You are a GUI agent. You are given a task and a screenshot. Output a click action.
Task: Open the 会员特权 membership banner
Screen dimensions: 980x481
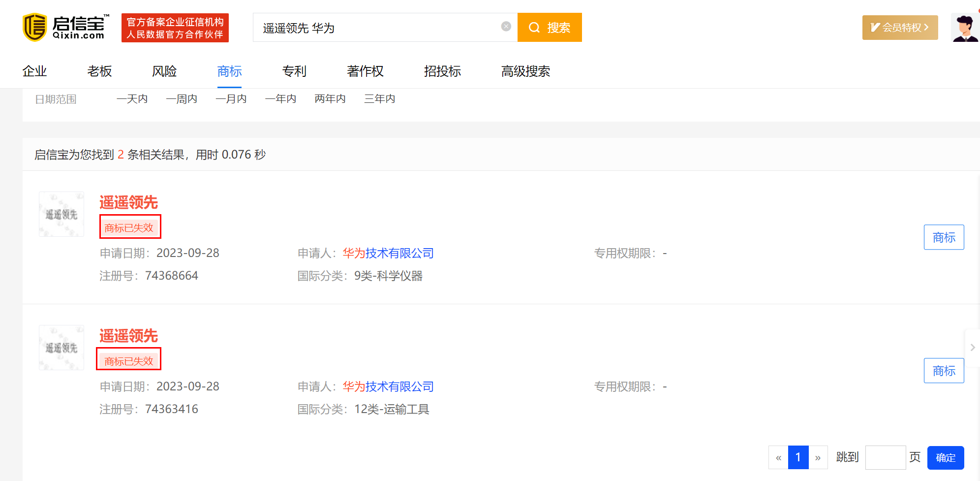tap(900, 28)
